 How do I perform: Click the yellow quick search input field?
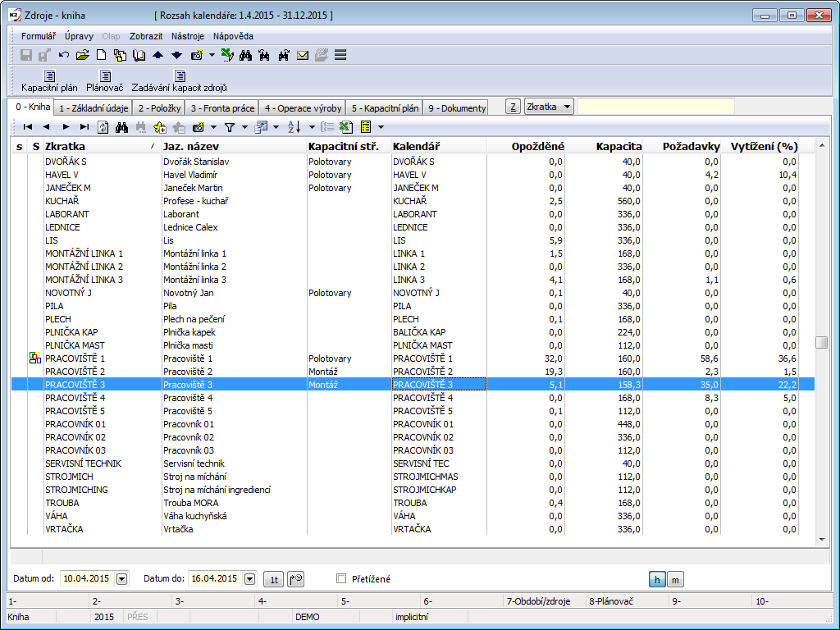tap(655, 107)
